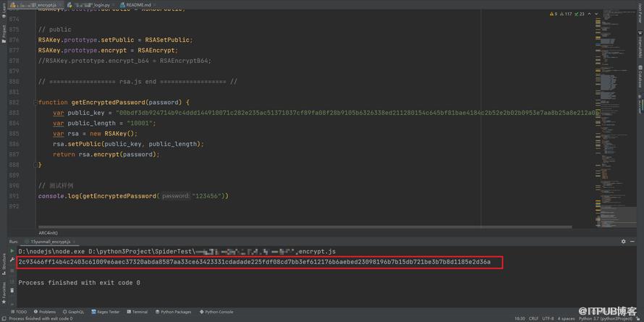This screenshot has width=644, height=322.
Task: Click the node.exe command line in output
Action: pyautogui.click(x=177, y=251)
